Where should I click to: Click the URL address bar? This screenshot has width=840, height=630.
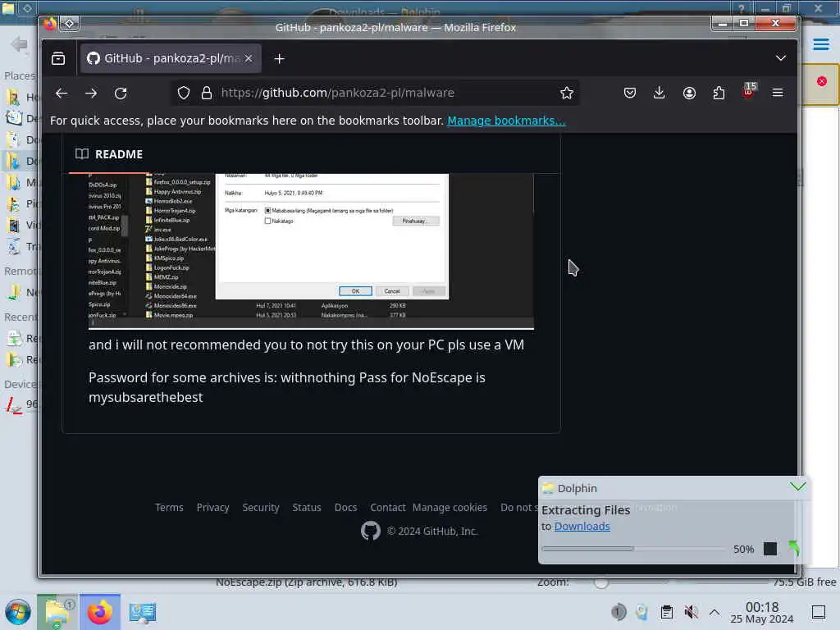(x=375, y=93)
